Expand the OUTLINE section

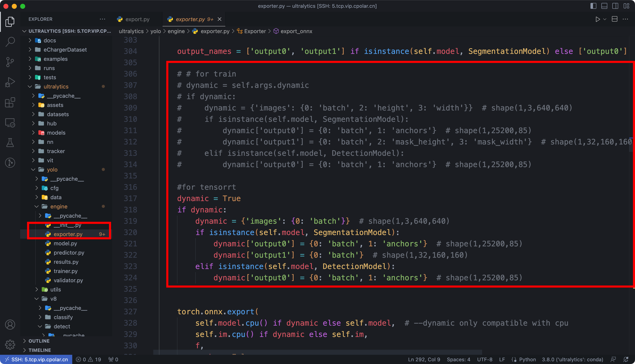tap(39, 341)
